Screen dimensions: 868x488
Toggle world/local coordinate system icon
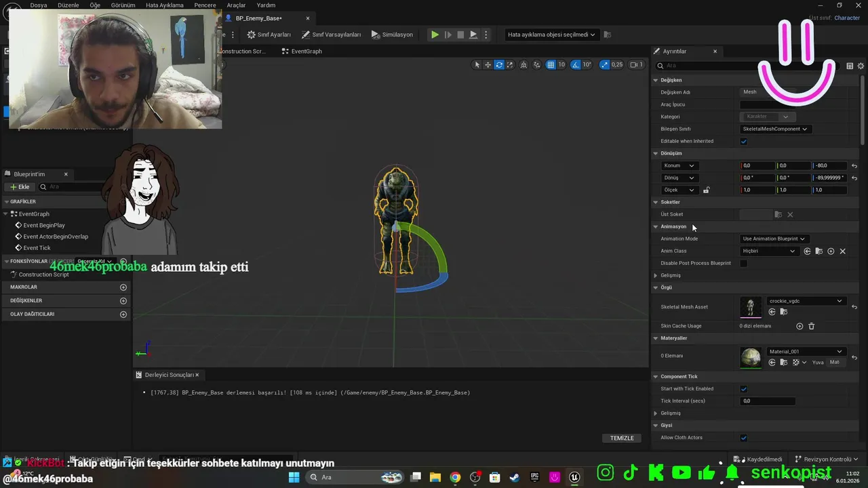(525, 65)
